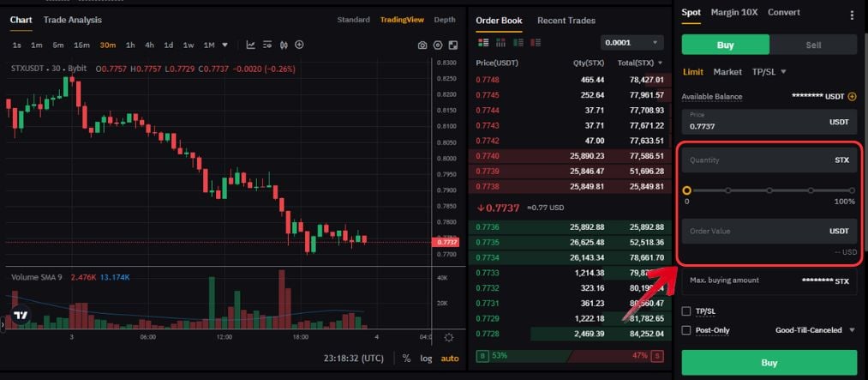Set quantity slider to 100% point
This screenshot has width=868, height=380.
coord(852,190)
